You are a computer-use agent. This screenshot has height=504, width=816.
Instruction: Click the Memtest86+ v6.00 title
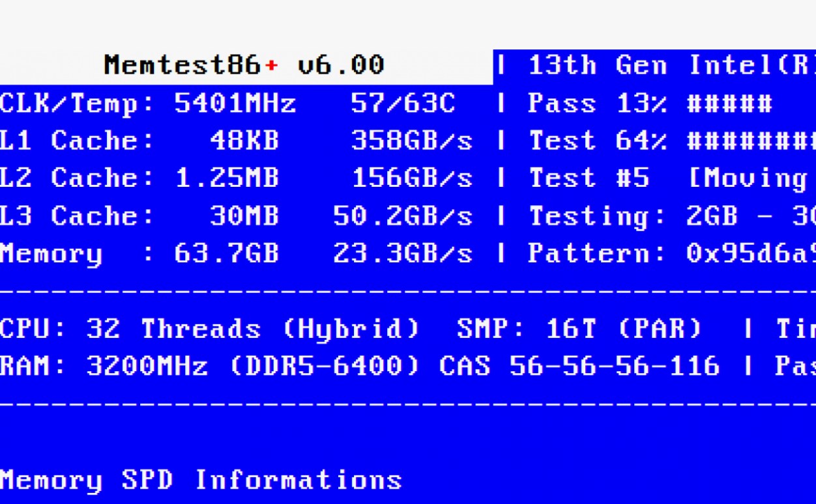(244, 65)
